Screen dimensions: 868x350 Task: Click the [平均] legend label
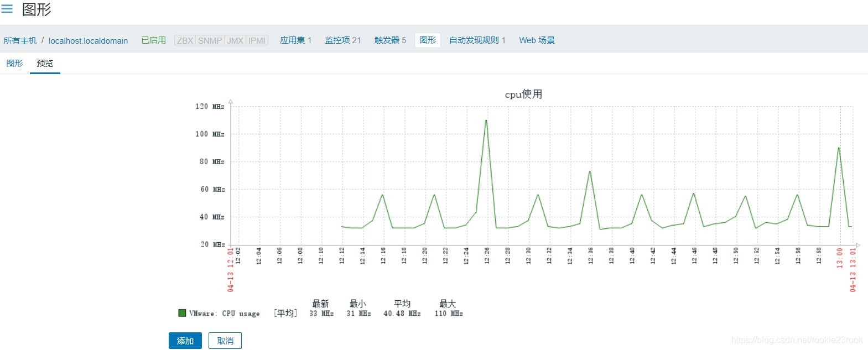[x=285, y=314]
